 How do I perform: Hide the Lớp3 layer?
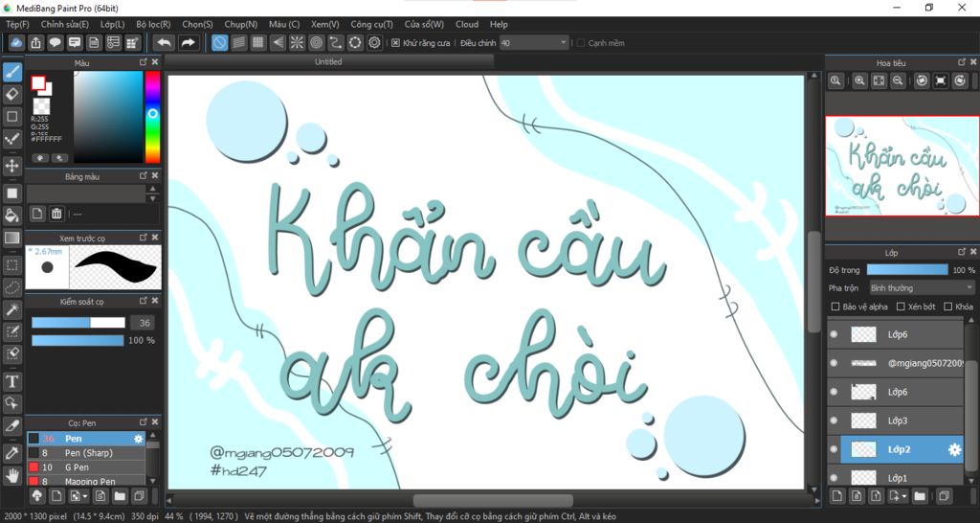(x=834, y=421)
